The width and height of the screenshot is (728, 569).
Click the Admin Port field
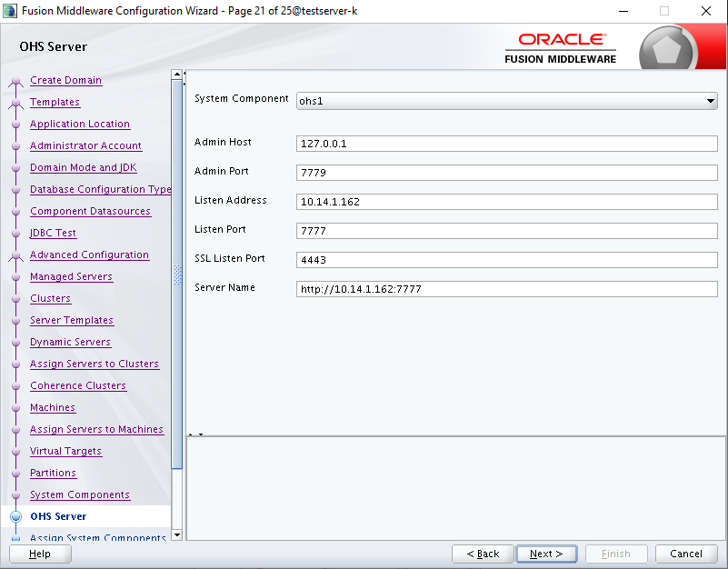pos(506,173)
